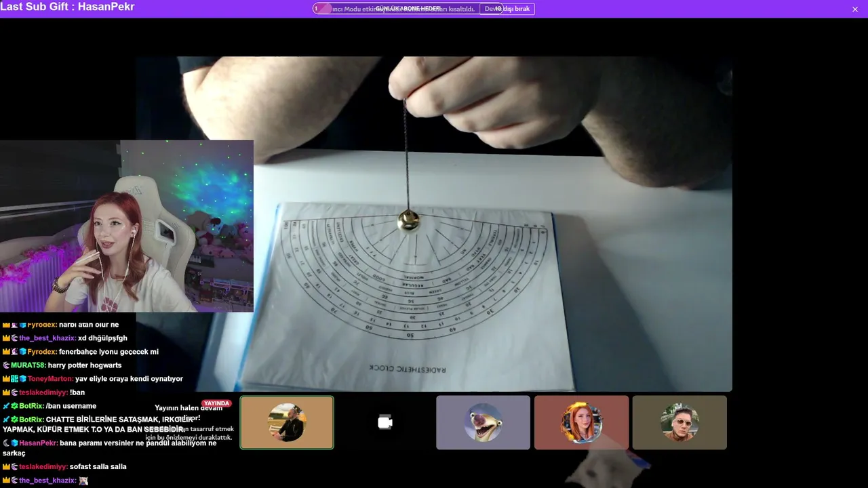Click the blue cube badge beside HasanPekr in chat
This screenshot has width=868, height=488.
coord(14,443)
